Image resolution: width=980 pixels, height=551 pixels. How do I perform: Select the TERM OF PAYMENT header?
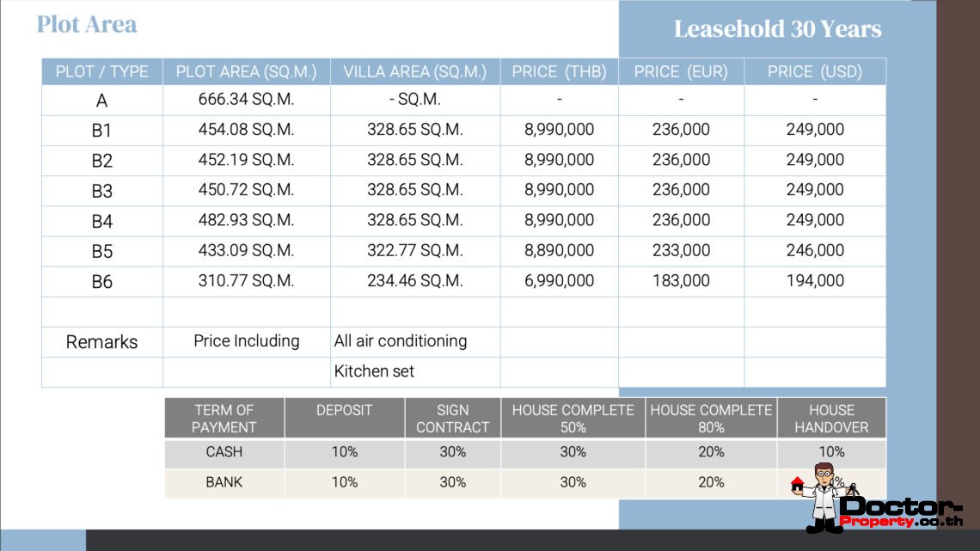click(224, 419)
